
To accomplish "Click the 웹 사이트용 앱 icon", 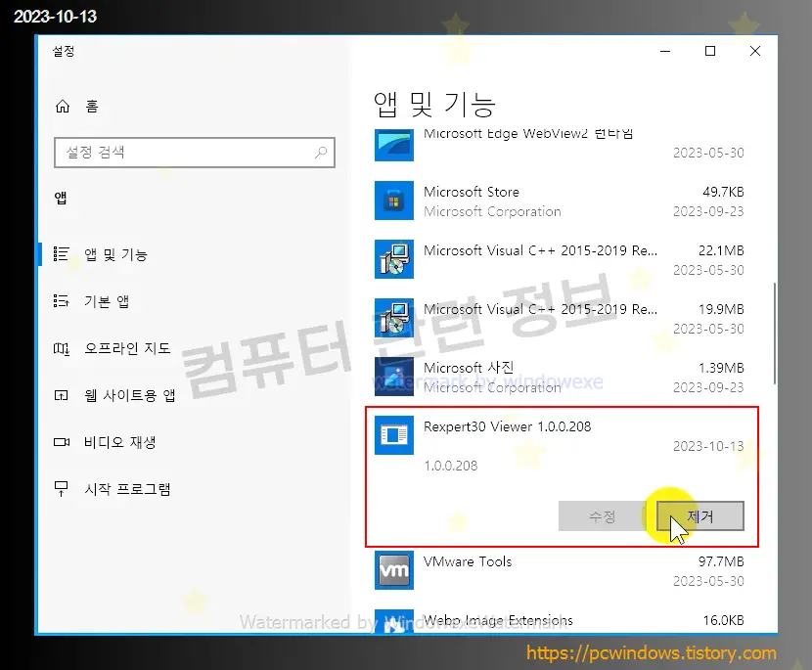I will tap(61, 395).
